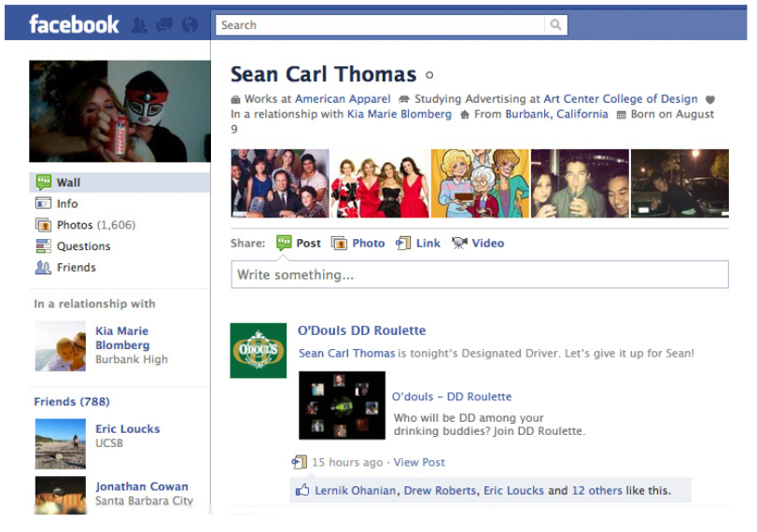Click Kia Marie Blomberg's sidebar photo
Image resolution: width=757 pixels, height=532 pixels.
pyautogui.click(x=61, y=346)
